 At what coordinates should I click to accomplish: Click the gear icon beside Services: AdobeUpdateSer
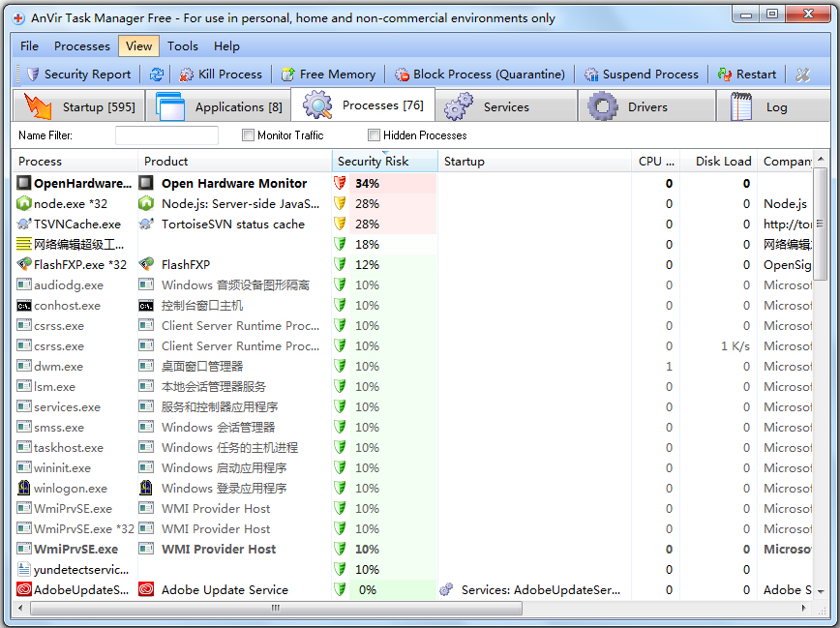click(x=446, y=589)
